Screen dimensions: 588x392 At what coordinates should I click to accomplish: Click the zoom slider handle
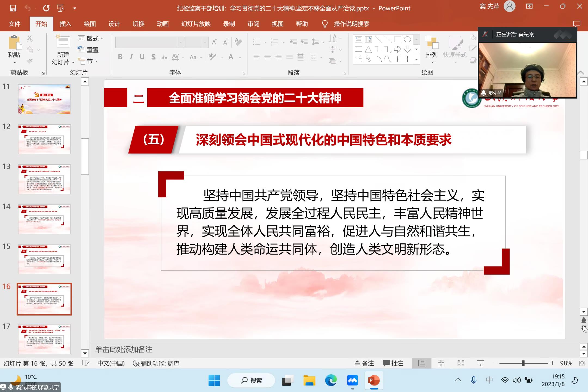[523, 363]
